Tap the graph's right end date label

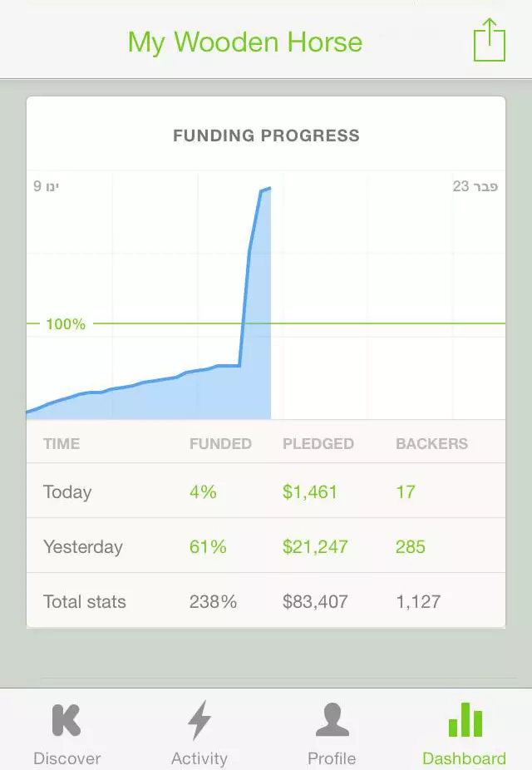(x=475, y=186)
